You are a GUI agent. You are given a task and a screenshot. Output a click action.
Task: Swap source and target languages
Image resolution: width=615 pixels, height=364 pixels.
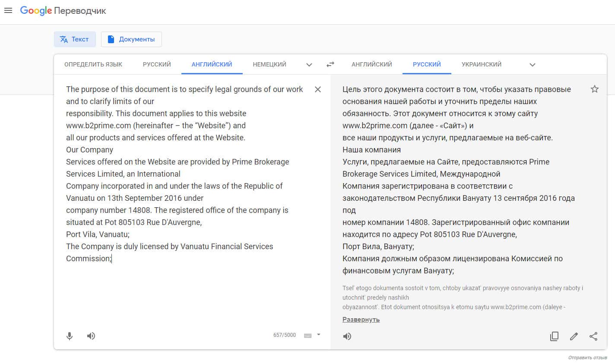330,64
